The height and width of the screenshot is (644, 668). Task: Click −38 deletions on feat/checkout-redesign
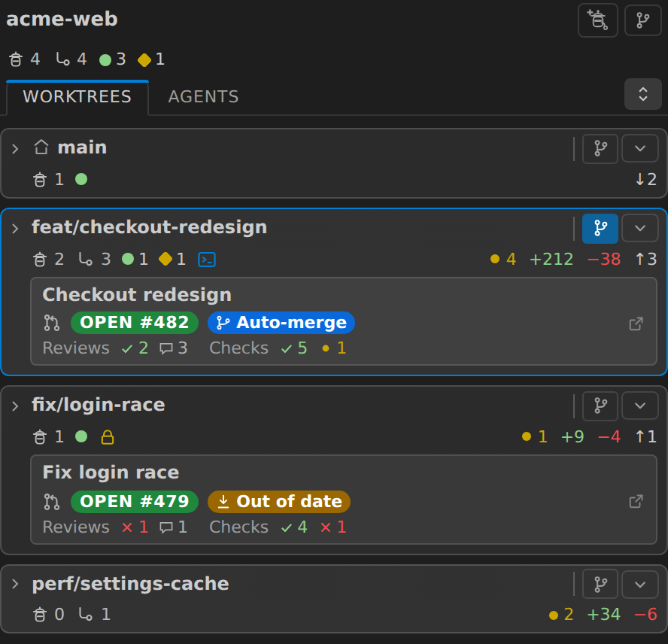point(603,259)
